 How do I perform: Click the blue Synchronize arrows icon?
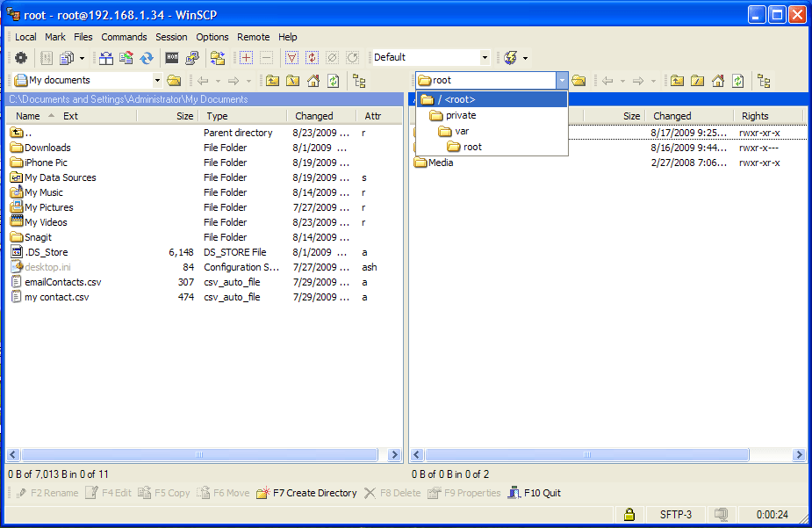(147, 57)
